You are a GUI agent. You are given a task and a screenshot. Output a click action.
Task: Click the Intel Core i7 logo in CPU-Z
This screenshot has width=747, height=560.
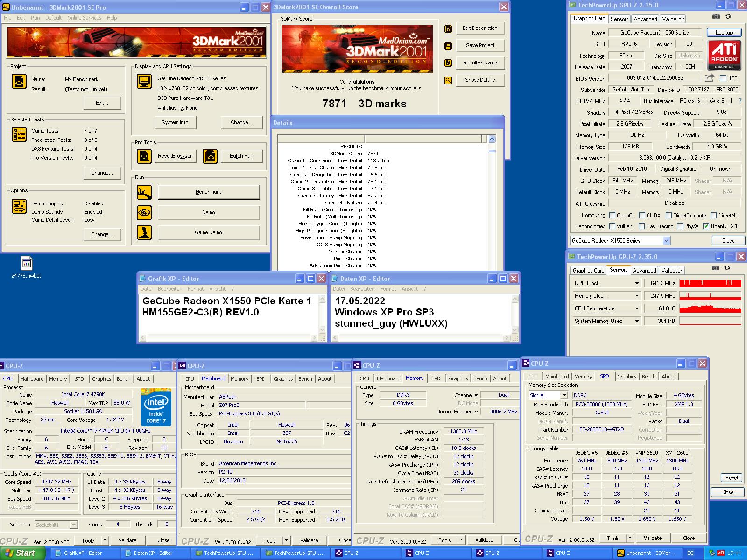[156, 407]
